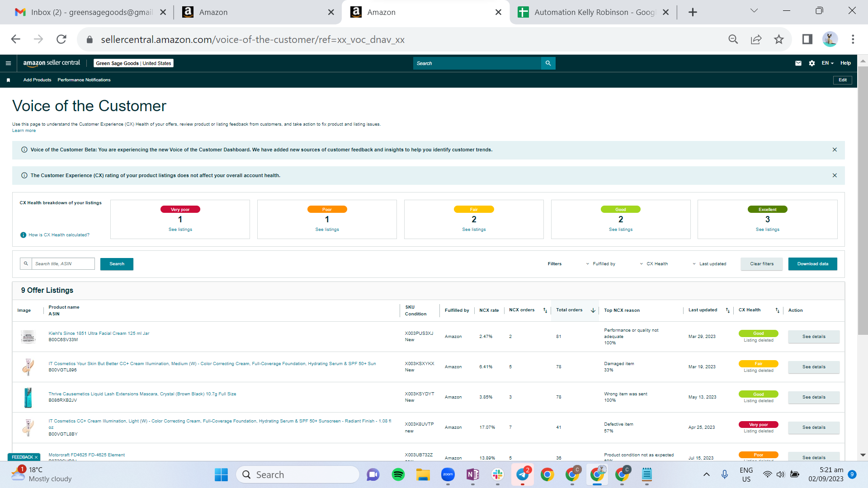Expand the CX Health filter
This screenshot has width=868, height=488.
click(x=654, y=264)
